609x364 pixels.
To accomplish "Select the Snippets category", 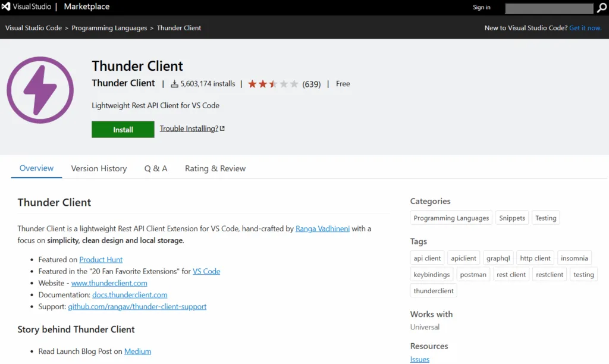I will coord(512,218).
